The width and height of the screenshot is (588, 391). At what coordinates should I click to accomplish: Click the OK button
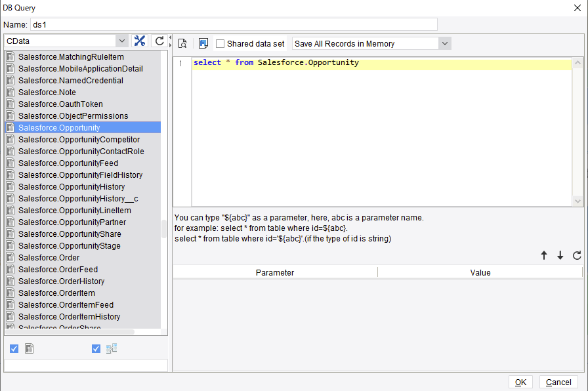click(520, 382)
